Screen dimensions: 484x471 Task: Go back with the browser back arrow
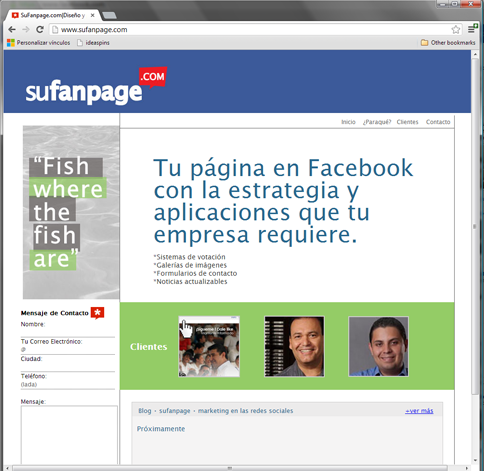coord(12,30)
